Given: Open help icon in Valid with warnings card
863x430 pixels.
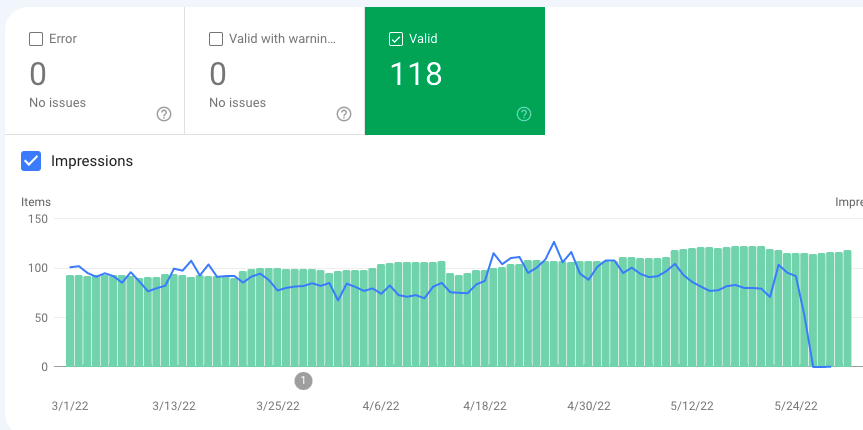Looking at the screenshot, I should (344, 114).
